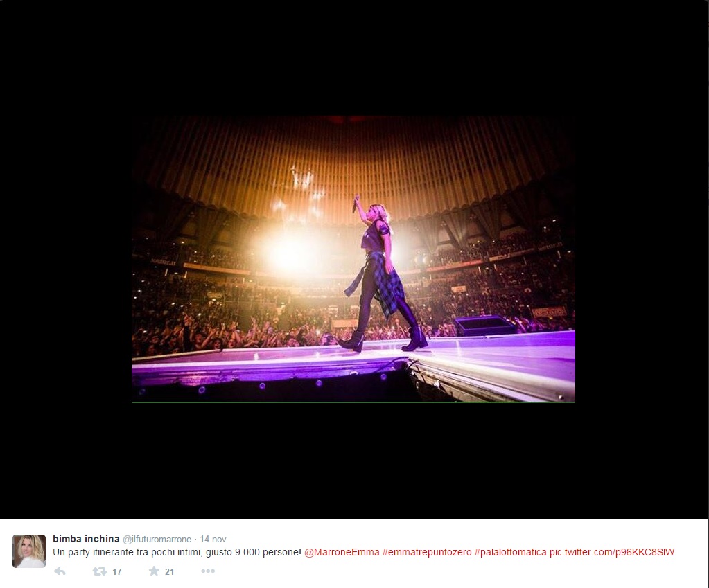Follow the #emmatrepuntozero hashtag
This screenshot has width=709, height=588.
[427, 552]
